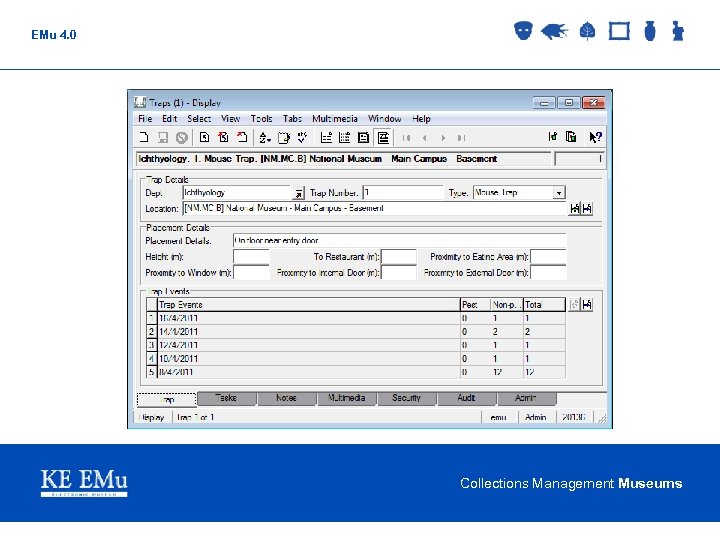Click the Total column header

[x=544, y=305]
